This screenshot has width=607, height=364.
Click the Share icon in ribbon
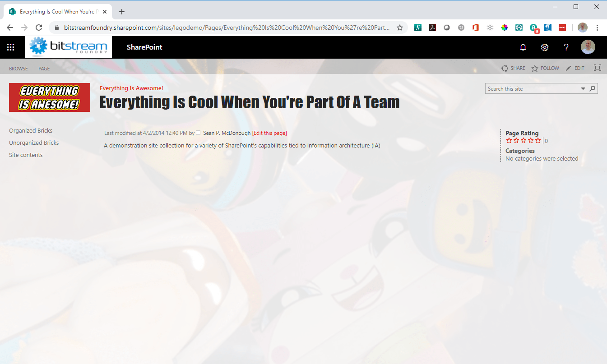point(505,68)
